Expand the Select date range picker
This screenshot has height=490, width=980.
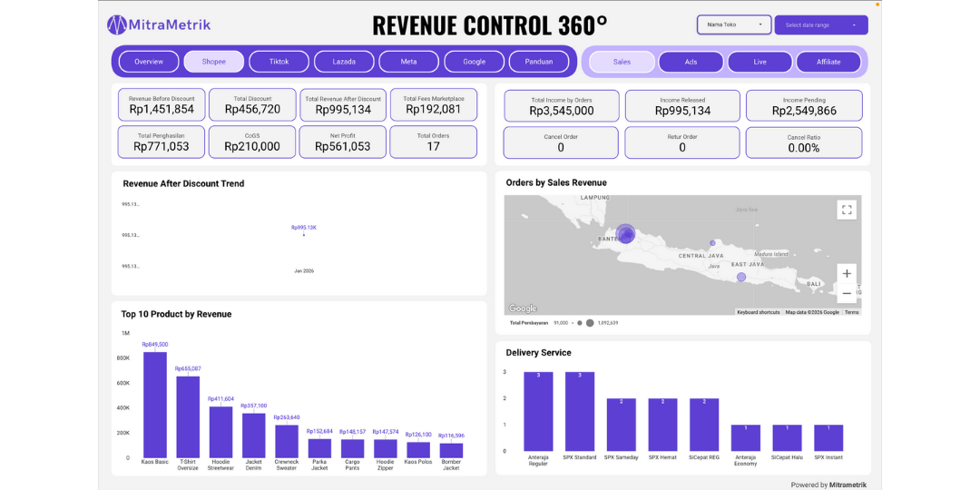click(x=820, y=24)
